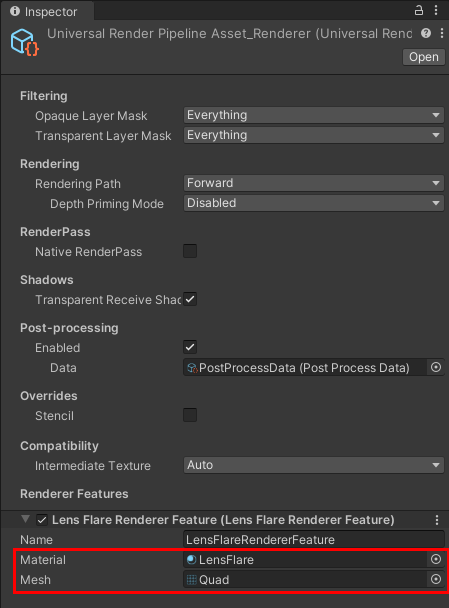Click the renderer asset cube icon
Viewport: 449px width, 608px height.
[x=25, y=42]
